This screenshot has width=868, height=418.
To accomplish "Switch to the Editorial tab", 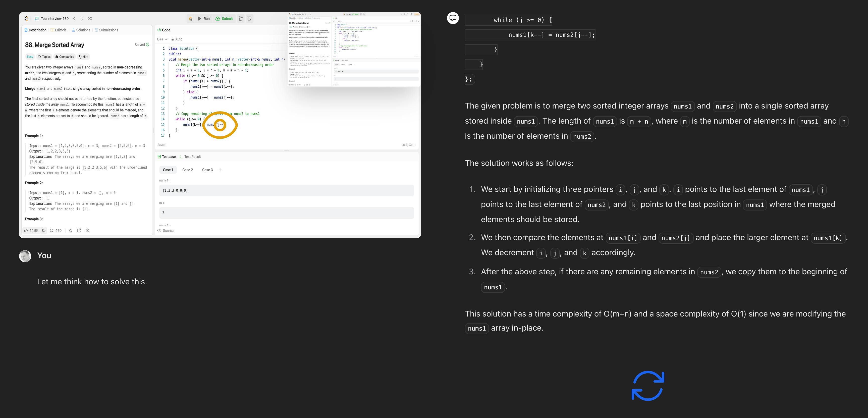I will coord(59,30).
